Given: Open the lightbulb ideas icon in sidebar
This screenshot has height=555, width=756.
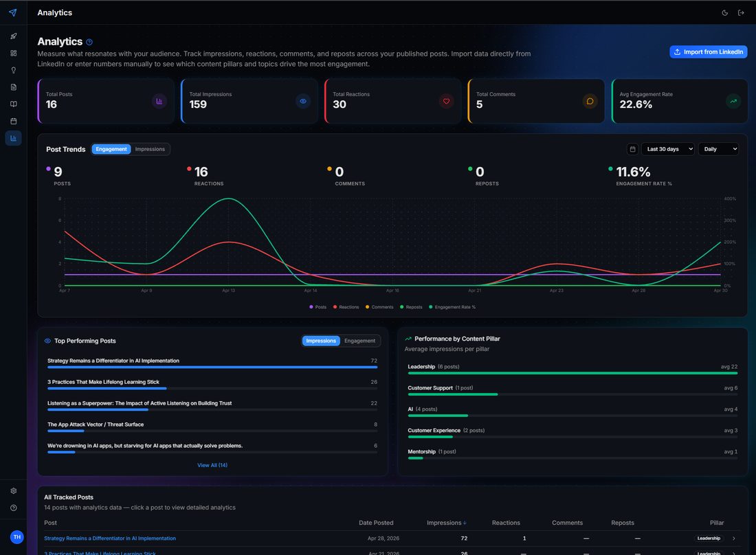Looking at the screenshot, I should (14, 70).
